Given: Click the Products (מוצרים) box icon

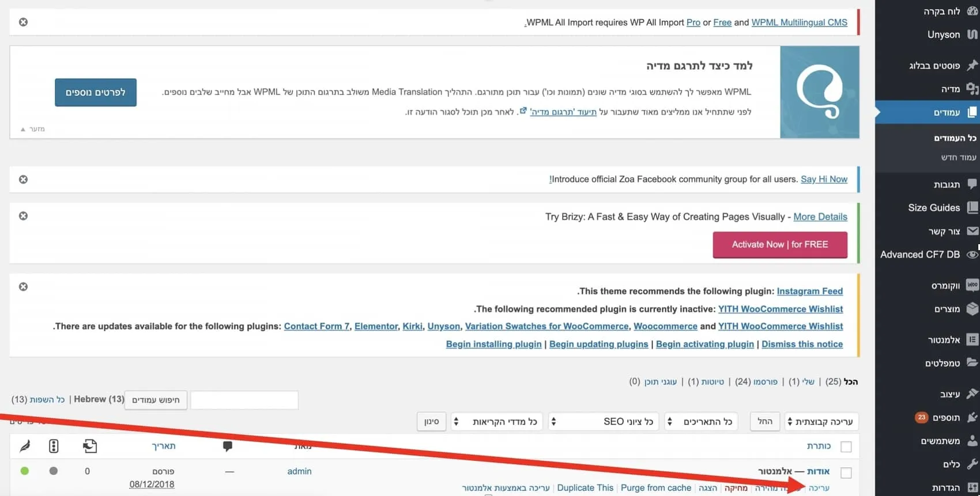Looking at the screenshot, I should tap(972, 309).
